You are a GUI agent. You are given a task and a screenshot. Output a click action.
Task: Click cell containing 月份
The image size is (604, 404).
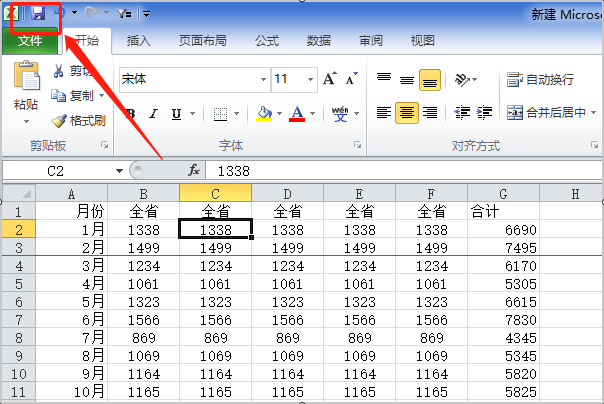coord(71,211)
